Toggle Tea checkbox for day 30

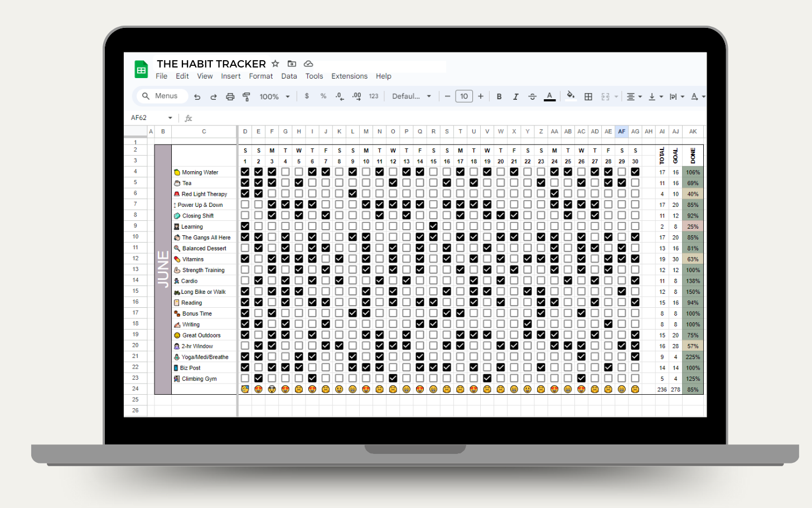click(635, 182)
